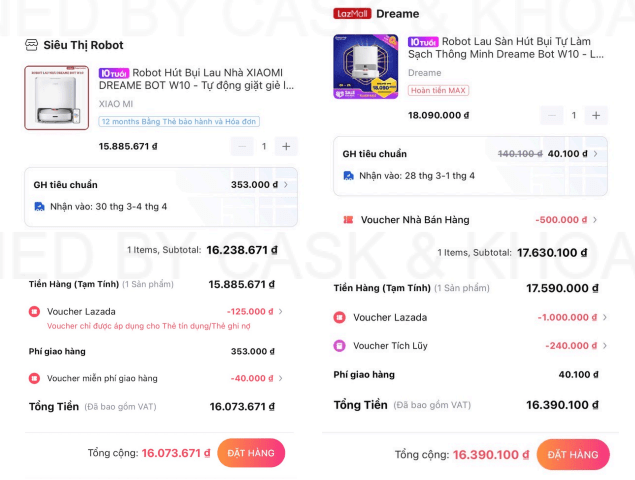Click the LazMall badge next to Dreame
The image size is (635, 480).
352,14
